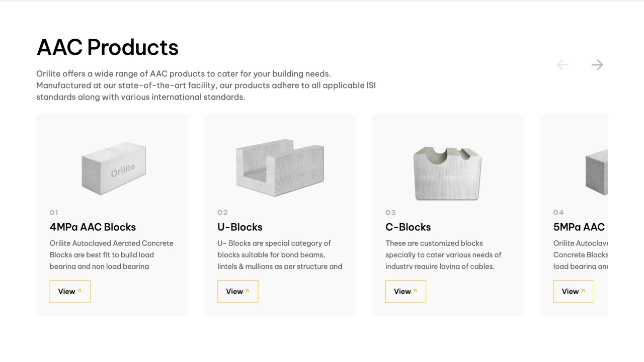This screenshot has height=362, width=644.
Task: Click the previous carousel left arrow
Action: [562, 65]
